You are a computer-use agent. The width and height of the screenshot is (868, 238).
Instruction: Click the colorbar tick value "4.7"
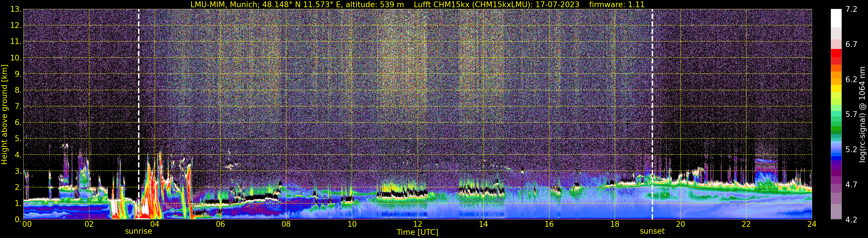pos(851,185)
